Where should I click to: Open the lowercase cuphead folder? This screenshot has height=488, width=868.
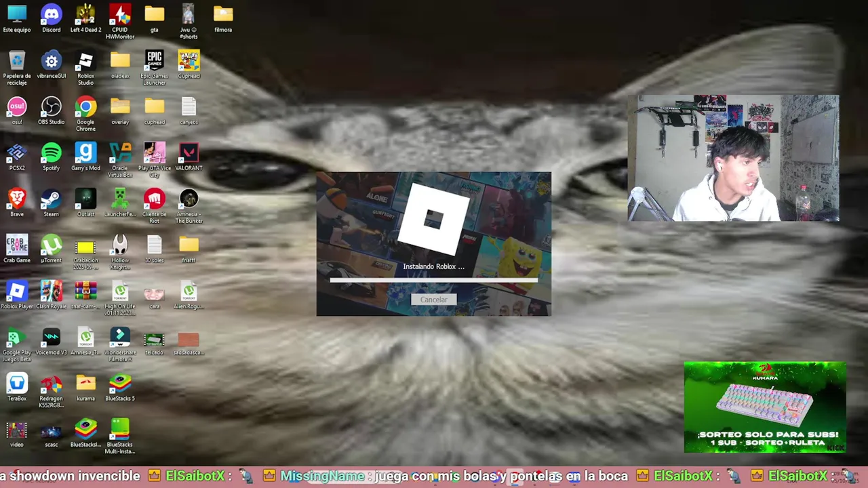[x=154, y=111]
